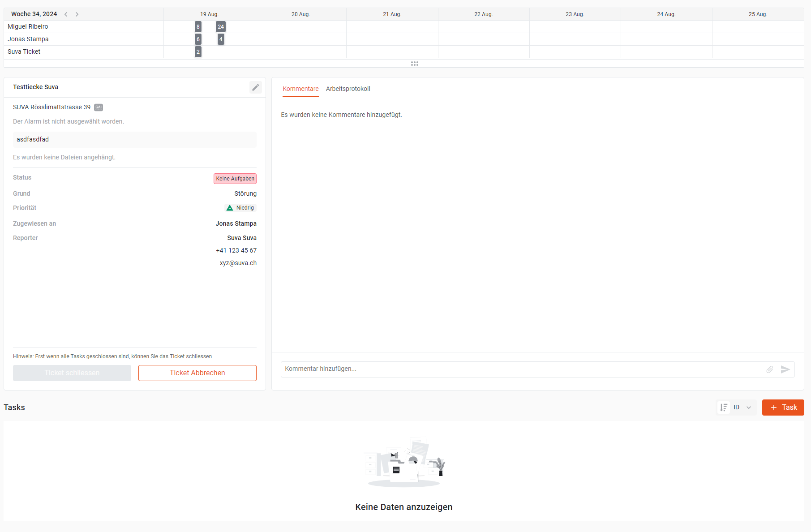Image resolution: width=811 pixels, height=532 pixels.
Task: Go to next week with right arrow
Action: click(77, 14)
